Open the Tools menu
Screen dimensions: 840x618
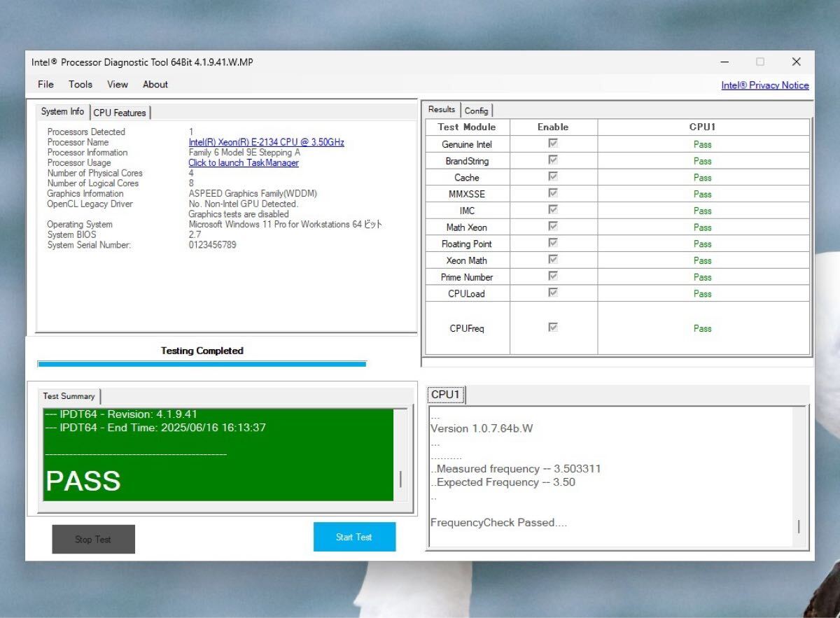coord(80,84)
